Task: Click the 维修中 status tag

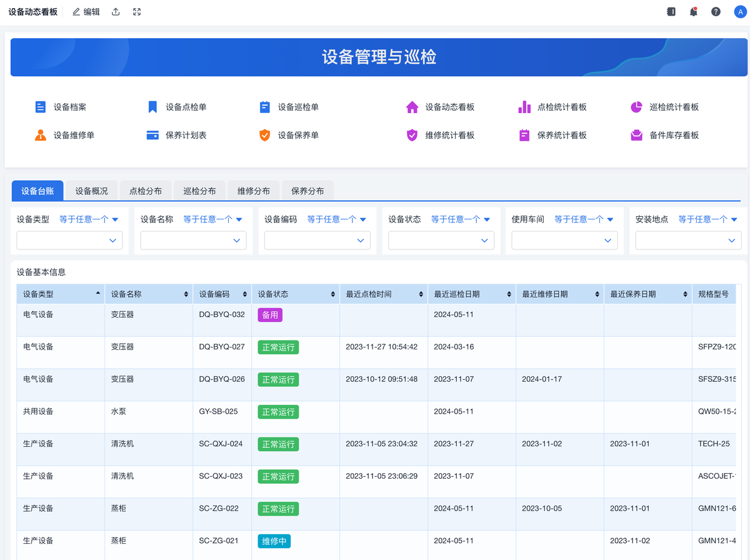Action: point(274,541)
